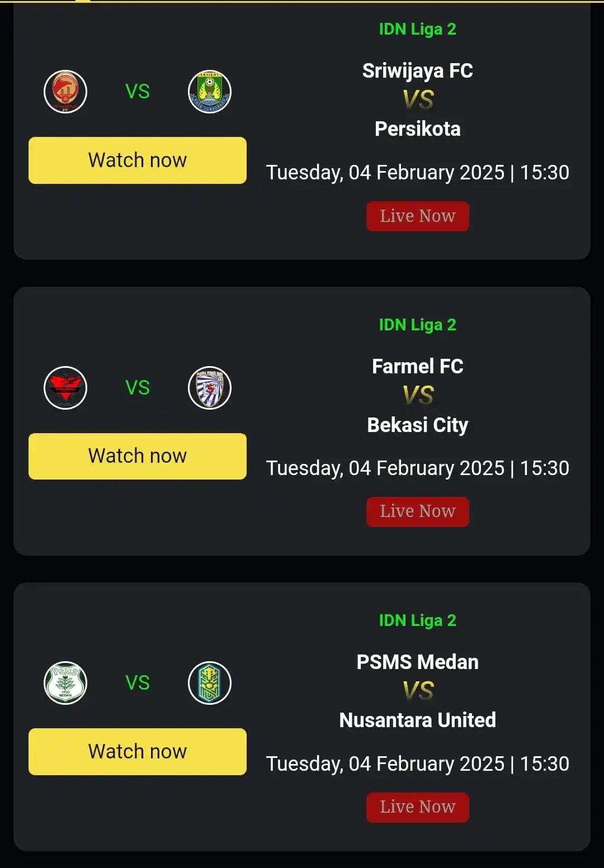The width and height of the screenshot is (604, 868).
Task: Tap the Sriwijaya FC club logo
Action: (x=65, y=92)
